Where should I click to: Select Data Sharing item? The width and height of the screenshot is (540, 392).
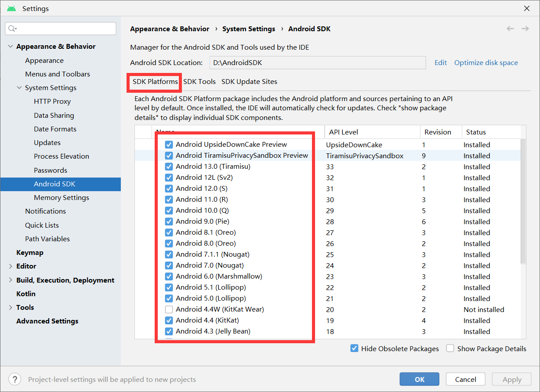pyautogui.click(x=54, y=116)
